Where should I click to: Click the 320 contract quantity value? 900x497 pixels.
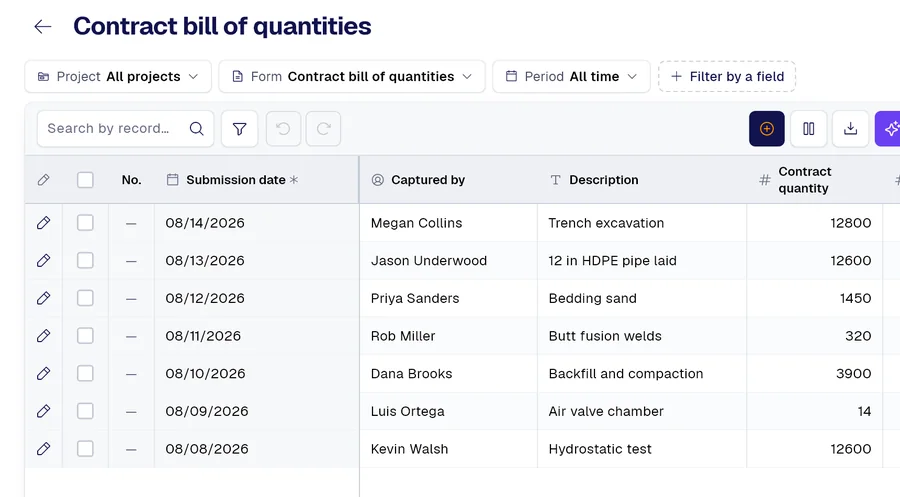[x=858, y=336]
